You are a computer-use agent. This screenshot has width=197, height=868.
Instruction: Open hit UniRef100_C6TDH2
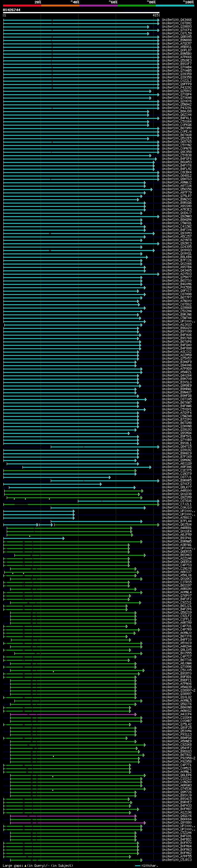pyautogui.click(x=177, y=23)
